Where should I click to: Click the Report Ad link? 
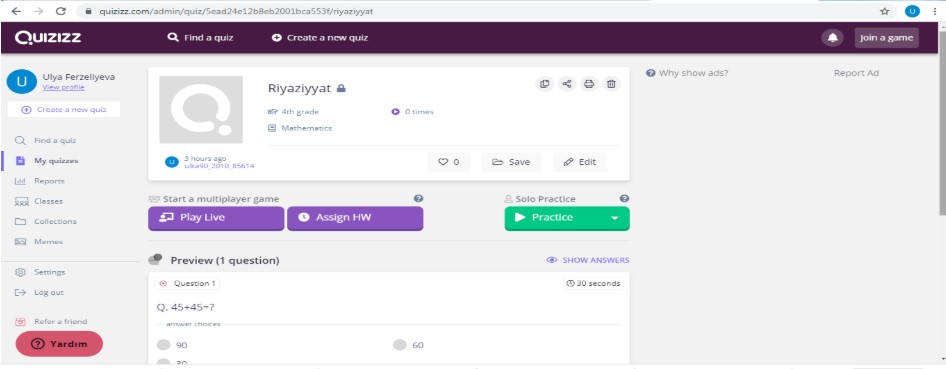(x=856, y=73)
